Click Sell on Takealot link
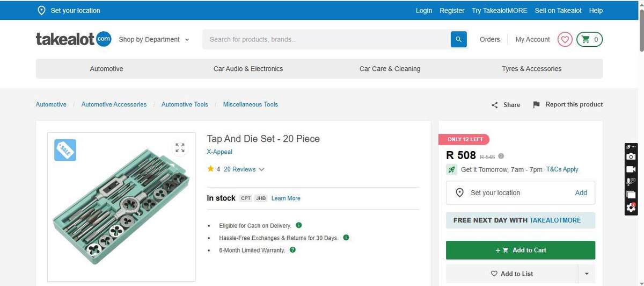Viewport: 644px width, 286px height. 558,10
